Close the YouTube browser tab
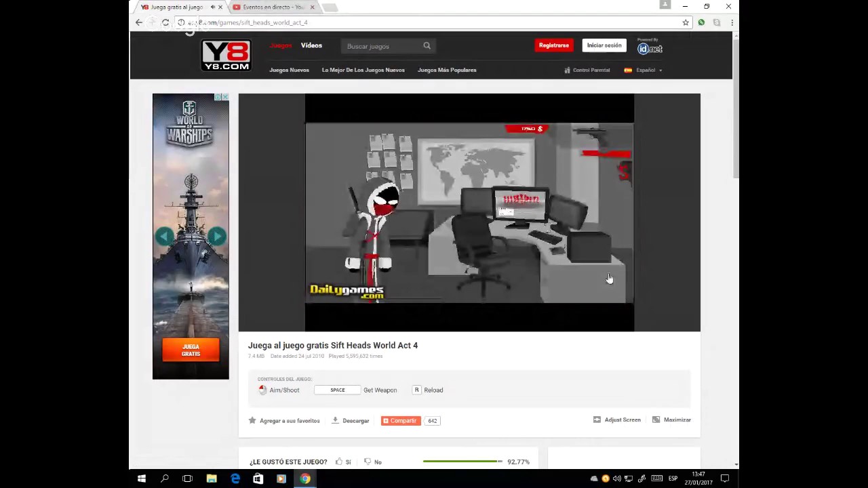868x488 pixels. click(x=312, y=7)
